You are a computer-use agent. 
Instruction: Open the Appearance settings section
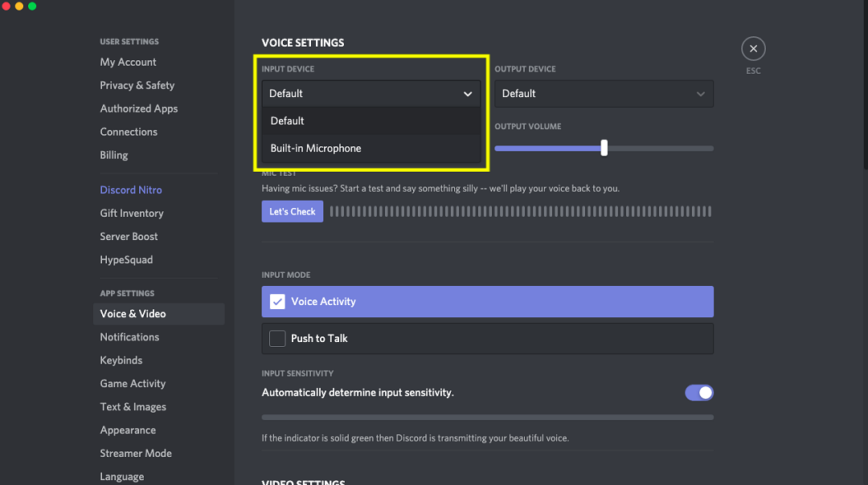tap(128, 430)
